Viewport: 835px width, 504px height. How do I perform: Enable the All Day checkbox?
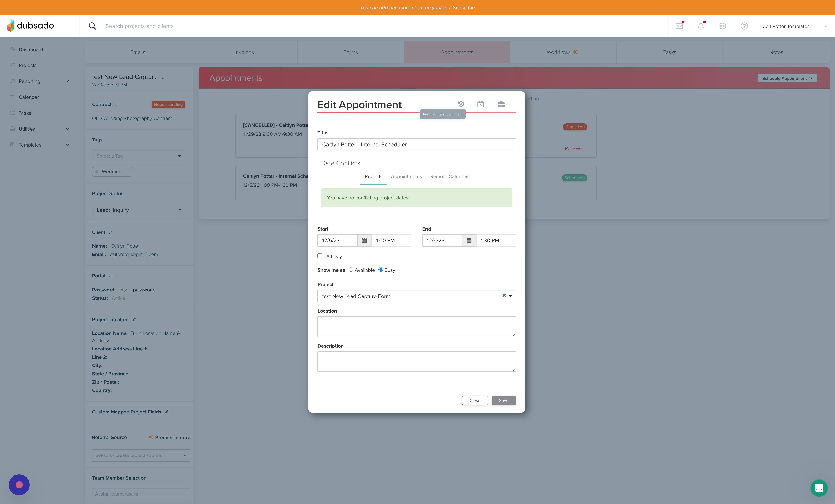(320, 256)
